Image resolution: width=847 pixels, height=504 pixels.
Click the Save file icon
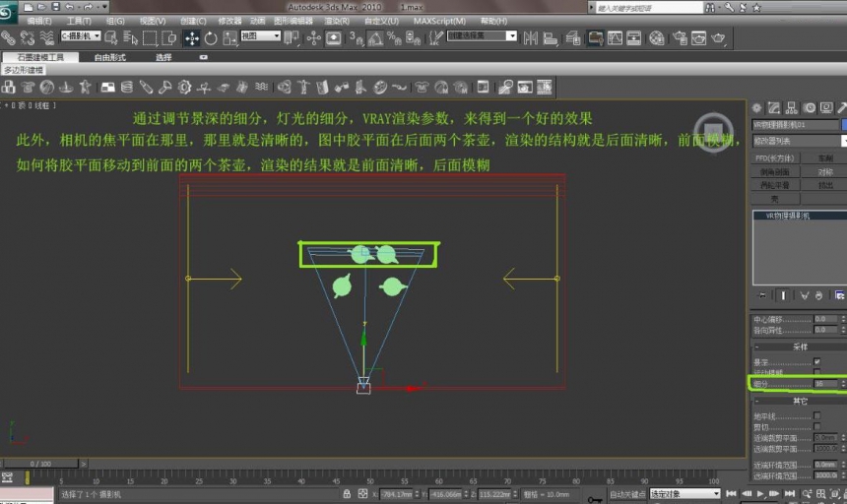click(55, 7)
